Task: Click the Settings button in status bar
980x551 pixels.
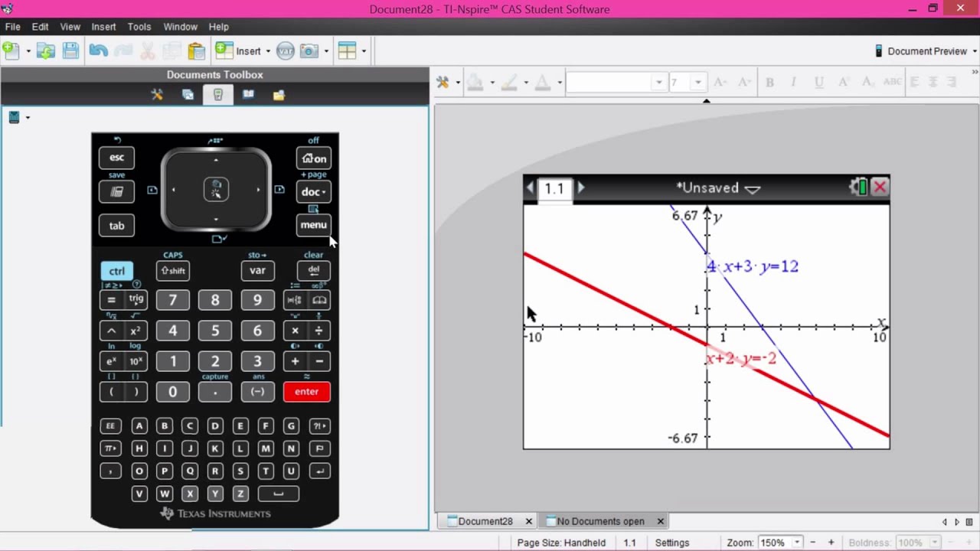Action: (x=672, y=543)
